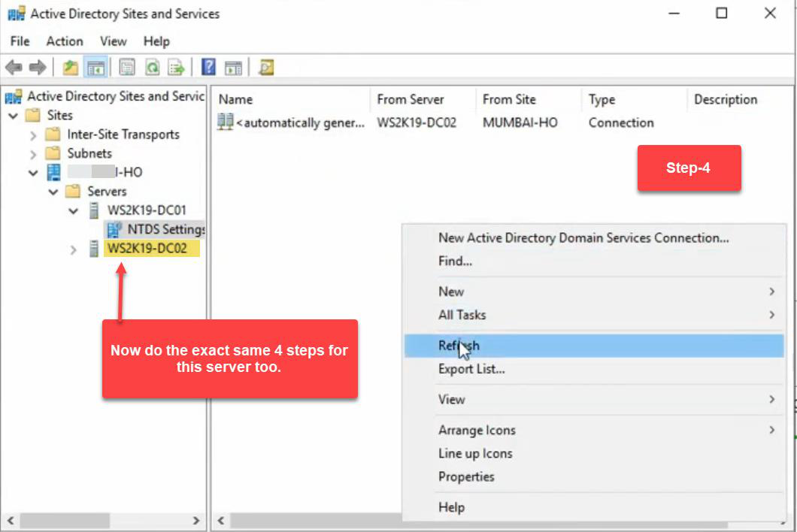Open the Action menu
This screenshot has height=532, width=797.
(x=65, y=41)
